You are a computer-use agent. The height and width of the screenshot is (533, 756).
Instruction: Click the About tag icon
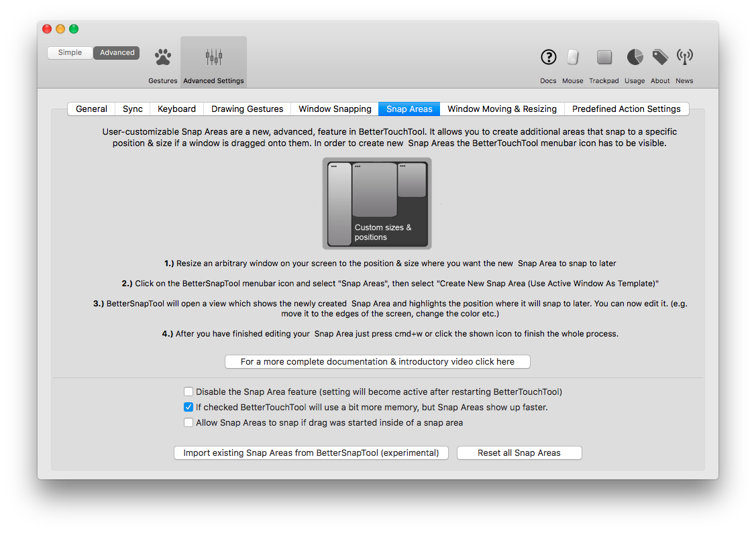point(660,57)
